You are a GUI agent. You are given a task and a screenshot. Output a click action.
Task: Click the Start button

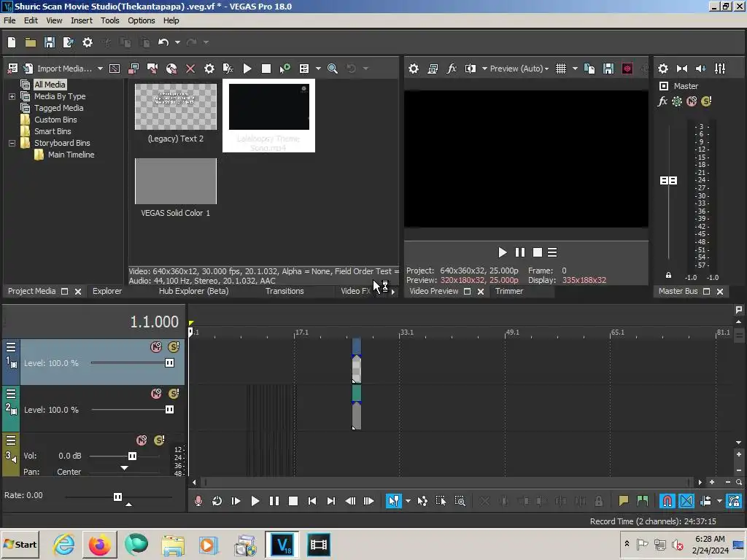20,545
